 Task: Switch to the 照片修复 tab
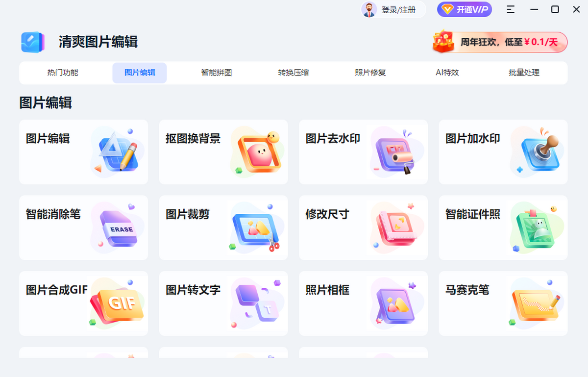(x=370, y=73)
